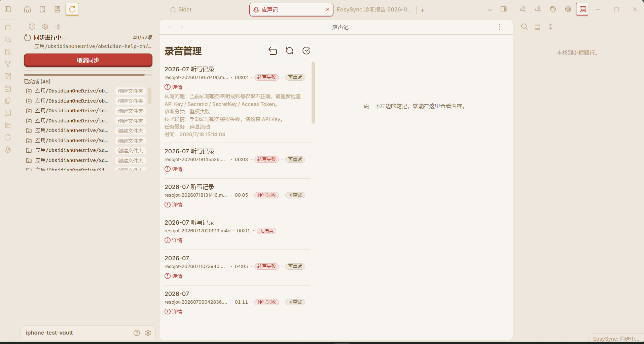The image size is (644, 344).
Task: Click the circular refresh ribbon icon
Action: pos(8,137)
